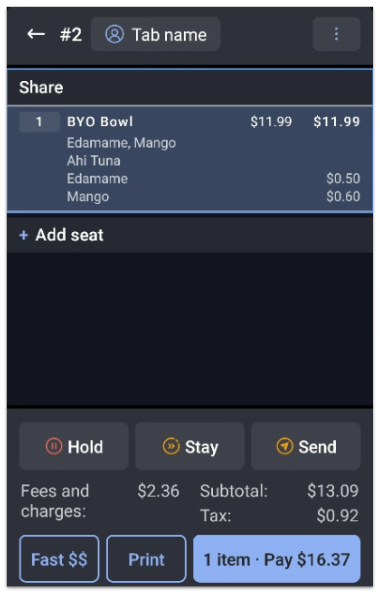Click the order number #2 label
Viewport: 380px width, 592px height.
click(71, 34)
